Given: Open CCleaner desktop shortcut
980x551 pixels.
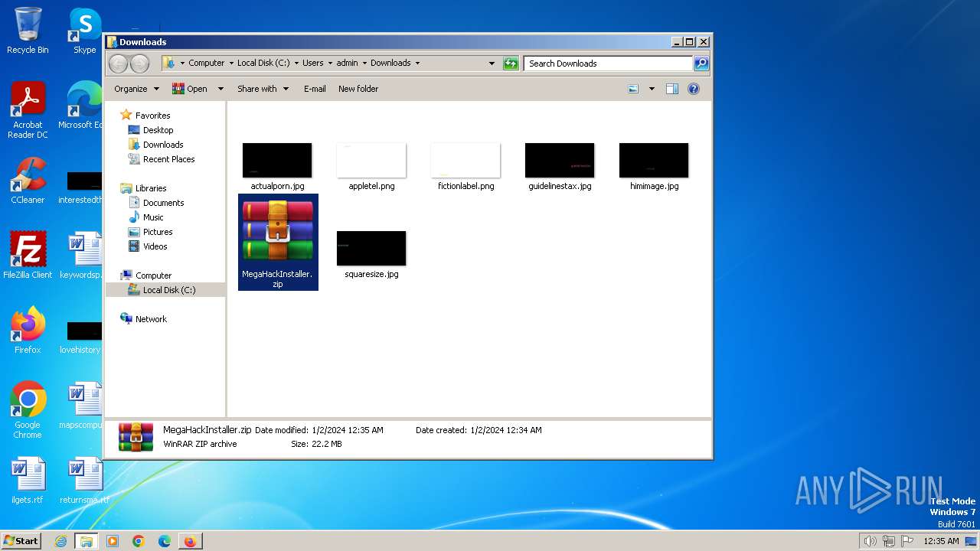Looking at the screenshot, I should (x=28, y=181).
